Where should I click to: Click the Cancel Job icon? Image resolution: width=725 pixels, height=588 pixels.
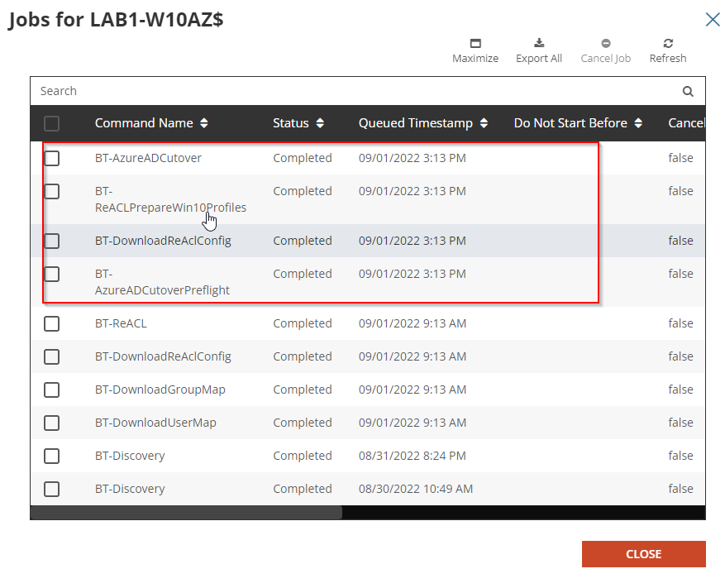click(606, 44)
